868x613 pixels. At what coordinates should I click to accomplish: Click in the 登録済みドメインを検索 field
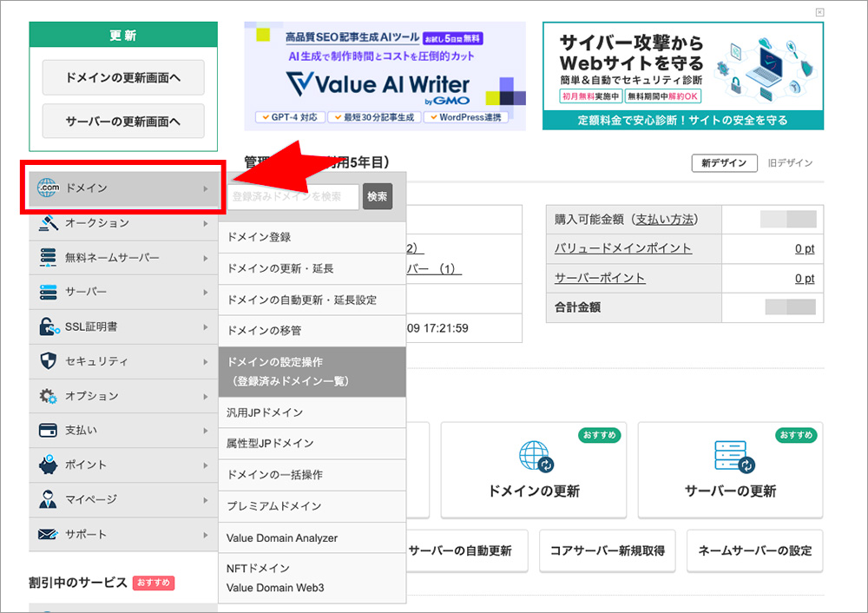click(x=293, y=196)
